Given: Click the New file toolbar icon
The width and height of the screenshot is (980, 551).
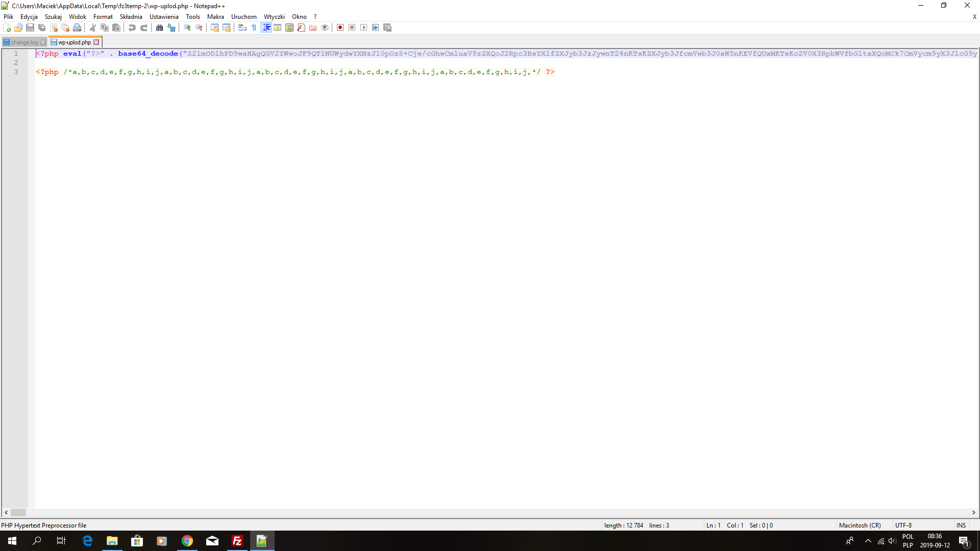Looking at the screenshot, I should click(7, 28).
